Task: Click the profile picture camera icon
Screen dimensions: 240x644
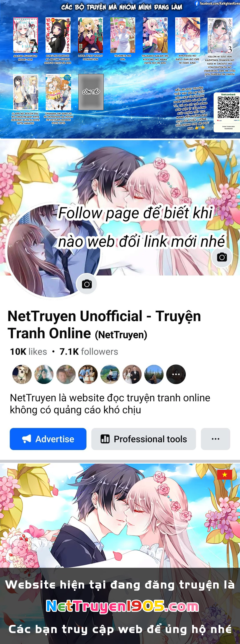Action: coord(87,284)
